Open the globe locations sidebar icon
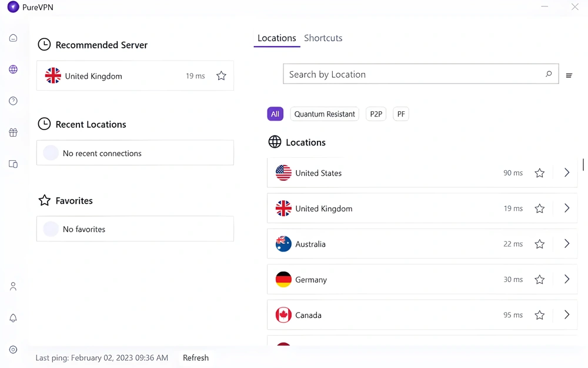The height and width of the screenshot is (368, 588). 13,69
